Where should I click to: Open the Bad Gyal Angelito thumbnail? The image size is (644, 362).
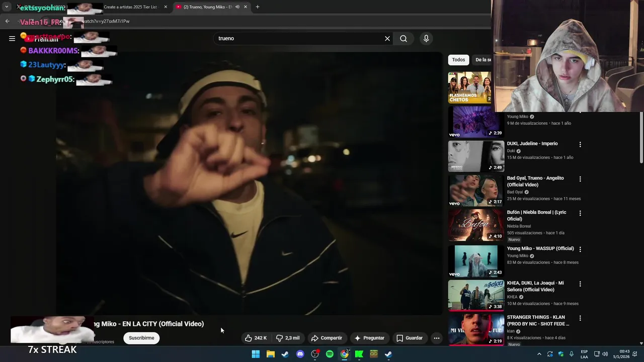click(476, 191)
